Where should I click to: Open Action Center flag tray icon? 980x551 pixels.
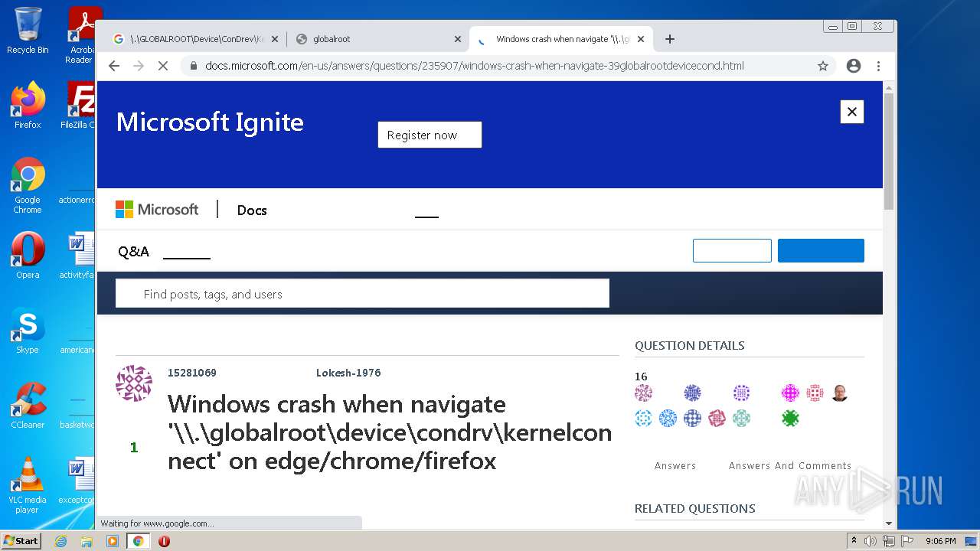coord(906,541)
